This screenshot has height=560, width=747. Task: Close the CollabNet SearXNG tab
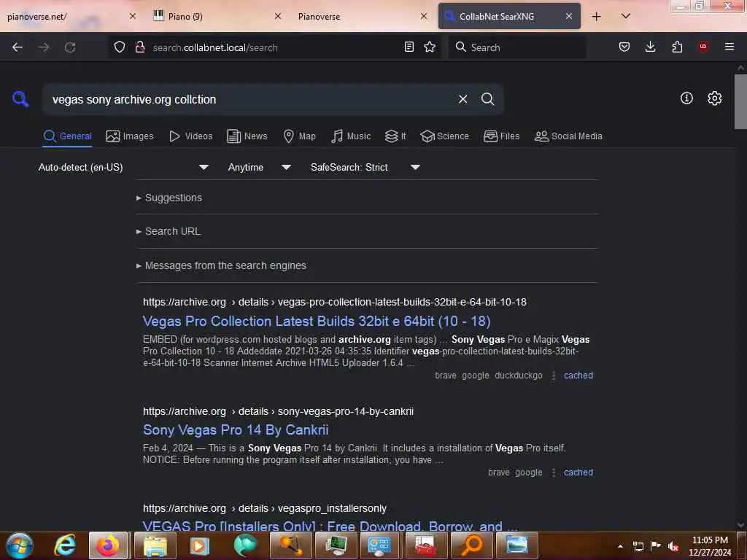pyautogui.click(x=569, y=16)
